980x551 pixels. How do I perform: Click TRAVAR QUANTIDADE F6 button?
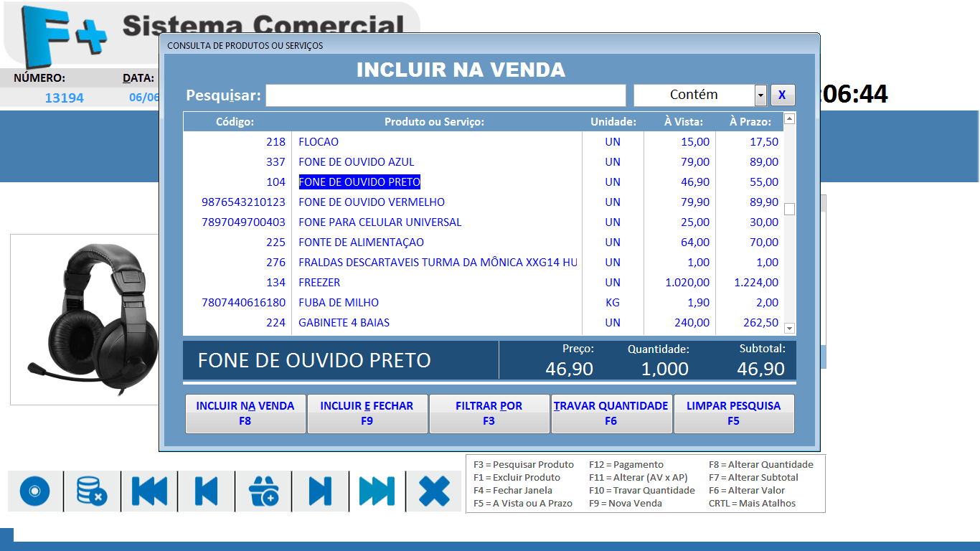[611, 414]
